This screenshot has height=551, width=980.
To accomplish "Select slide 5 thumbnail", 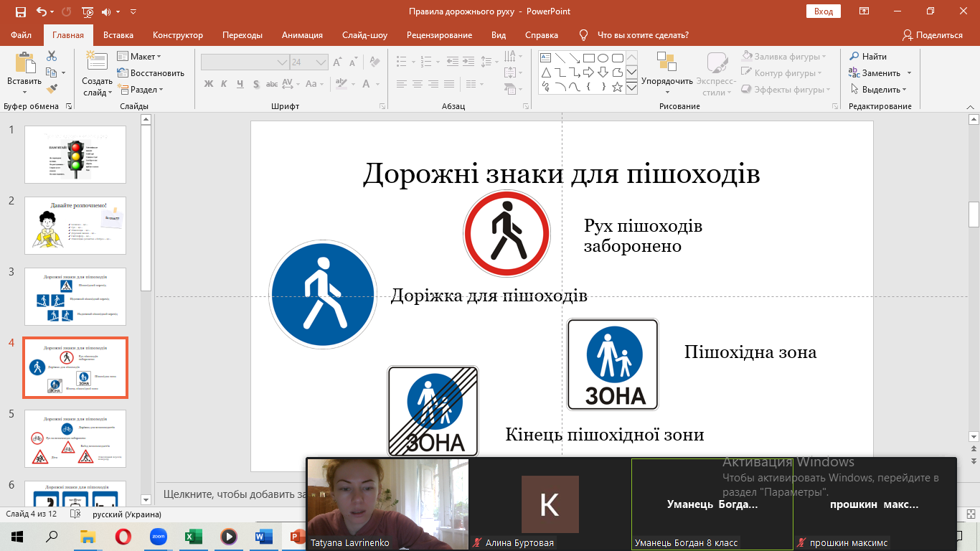I will tap(75, 438).
